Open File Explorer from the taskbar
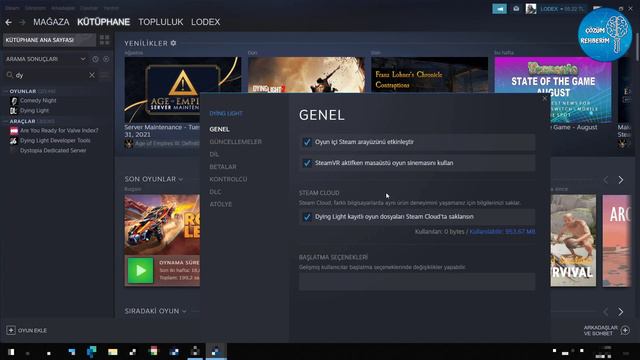 click(113, 351)
